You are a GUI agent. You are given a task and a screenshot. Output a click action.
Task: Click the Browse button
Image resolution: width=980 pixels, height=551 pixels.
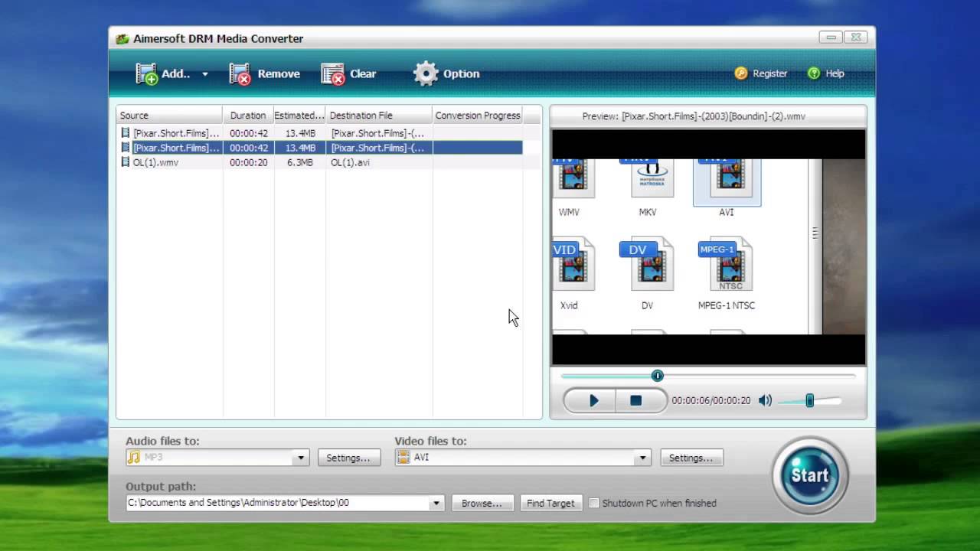tap(482, 503)
